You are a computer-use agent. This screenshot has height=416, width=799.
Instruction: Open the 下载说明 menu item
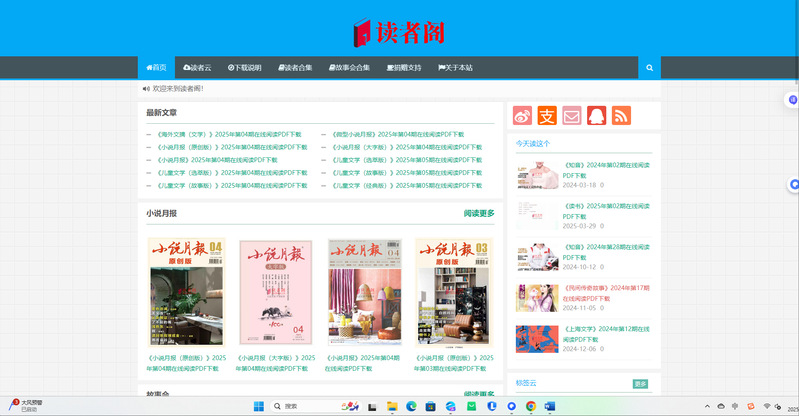point(245,67)
